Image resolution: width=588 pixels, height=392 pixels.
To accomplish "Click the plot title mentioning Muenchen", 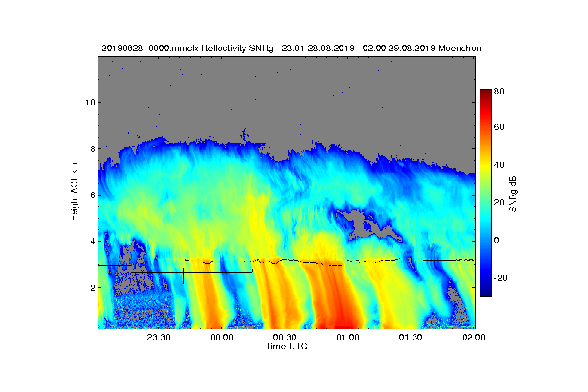I will 291,48.
